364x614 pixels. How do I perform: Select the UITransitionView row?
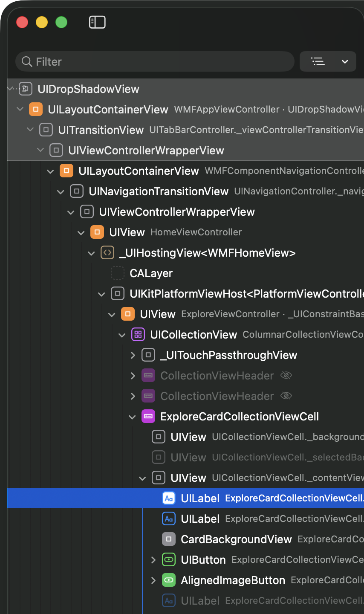tap(185, 130)
